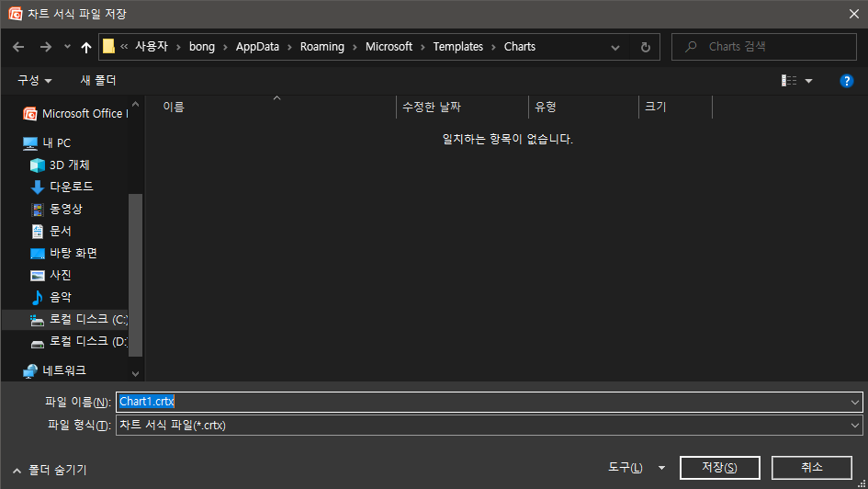Screen dimensions: 868x489
Task: Select 로컬 디스크 (D:) drive
Action: click(x=78, y=342)
